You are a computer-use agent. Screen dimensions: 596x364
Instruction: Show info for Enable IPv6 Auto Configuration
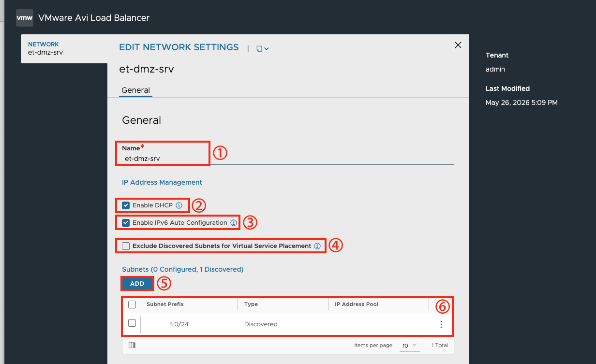pyautogui.click(x=234, y=223)
